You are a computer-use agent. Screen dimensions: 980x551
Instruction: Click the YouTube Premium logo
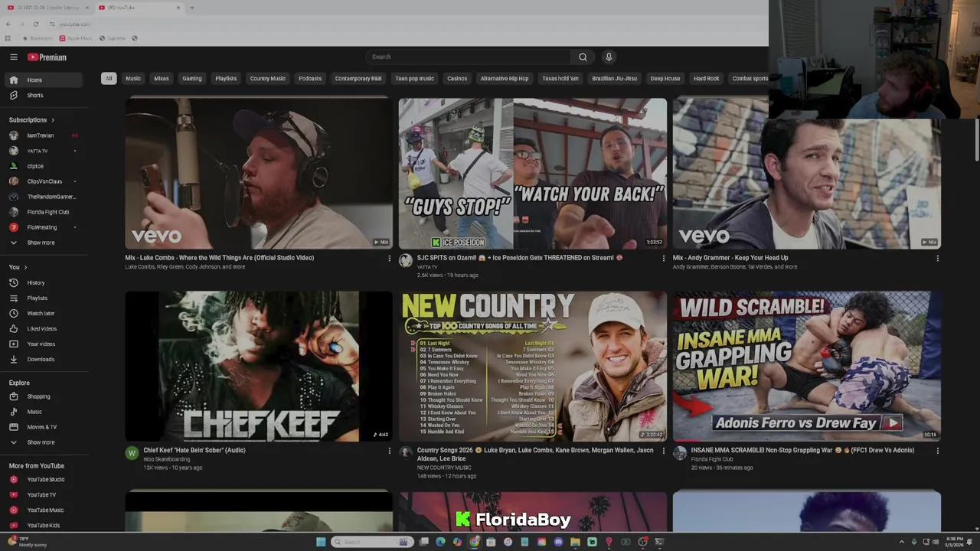tap(47, 57)
